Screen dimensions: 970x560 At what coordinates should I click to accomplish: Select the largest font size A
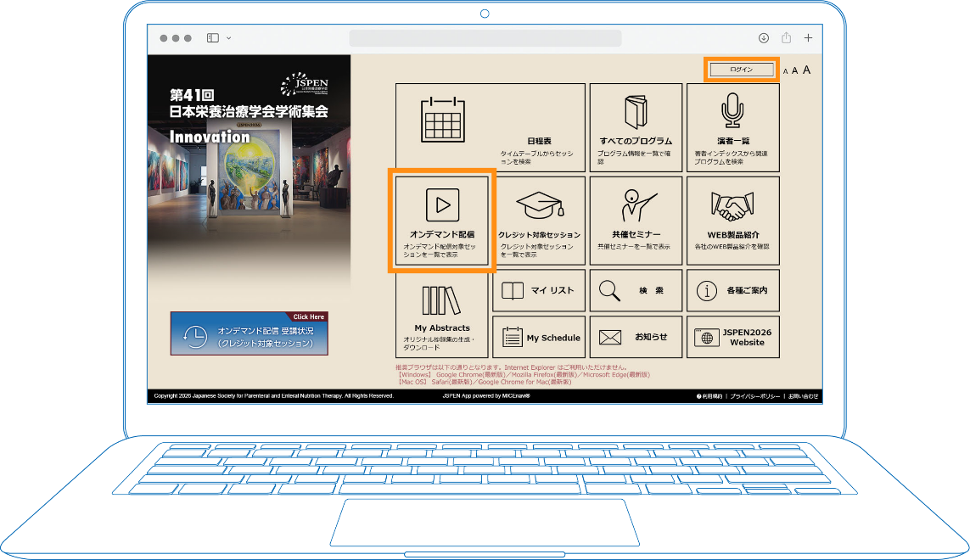click(806, 70)
